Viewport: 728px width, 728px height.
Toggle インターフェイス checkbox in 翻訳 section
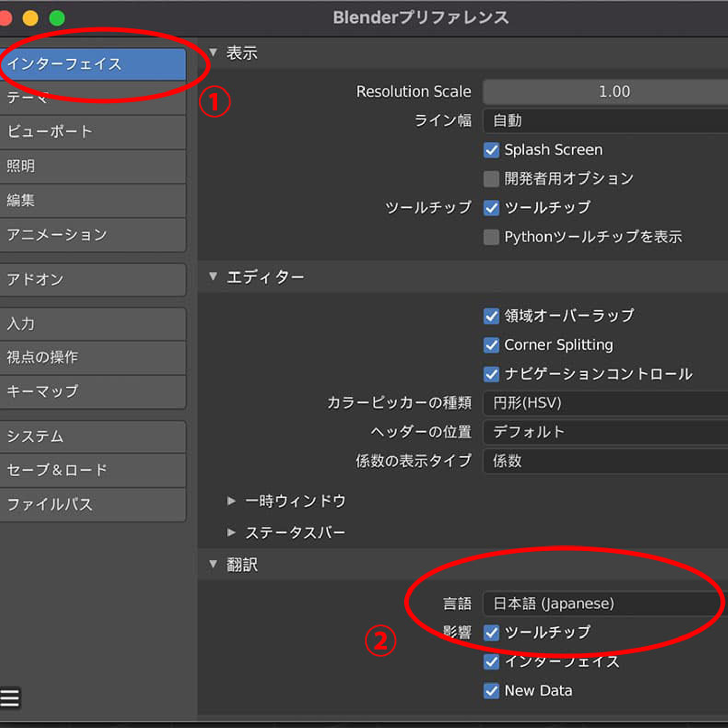click(491, 661)
